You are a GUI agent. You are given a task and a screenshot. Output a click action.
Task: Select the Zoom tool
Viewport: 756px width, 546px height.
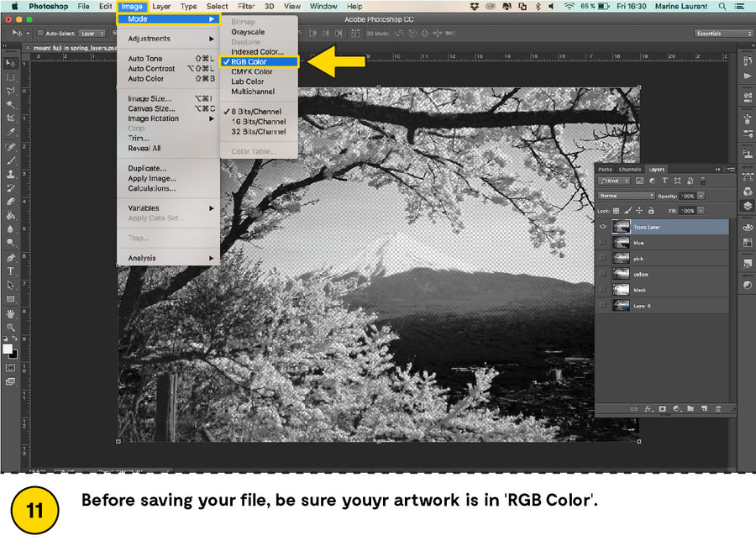point(11,327)
